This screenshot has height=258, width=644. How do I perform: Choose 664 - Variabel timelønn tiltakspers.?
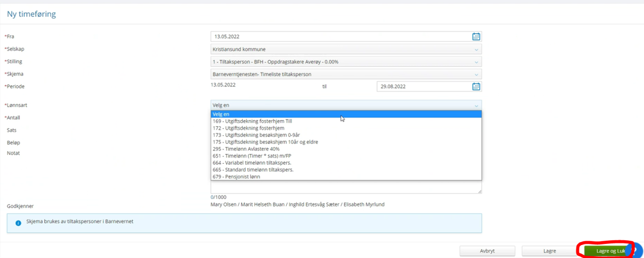(x=346, y=163)
